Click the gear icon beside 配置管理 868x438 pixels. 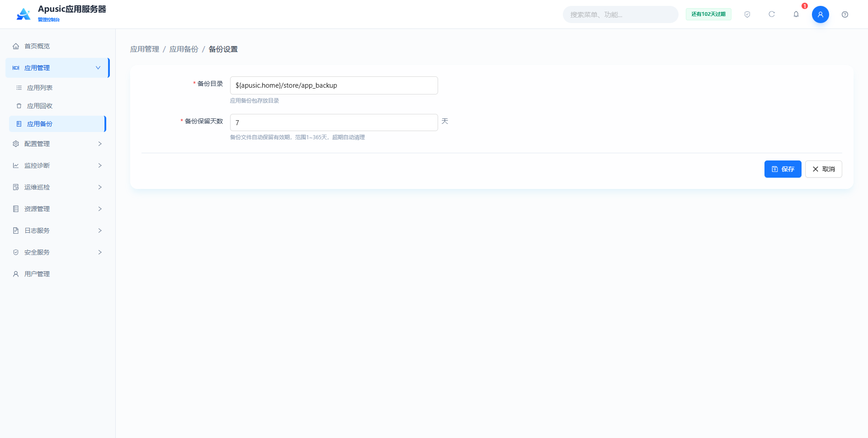pos(16,144)
